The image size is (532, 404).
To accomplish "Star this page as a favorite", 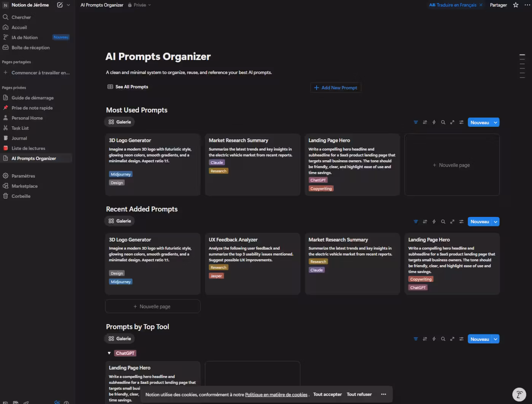I will [516, 5].
